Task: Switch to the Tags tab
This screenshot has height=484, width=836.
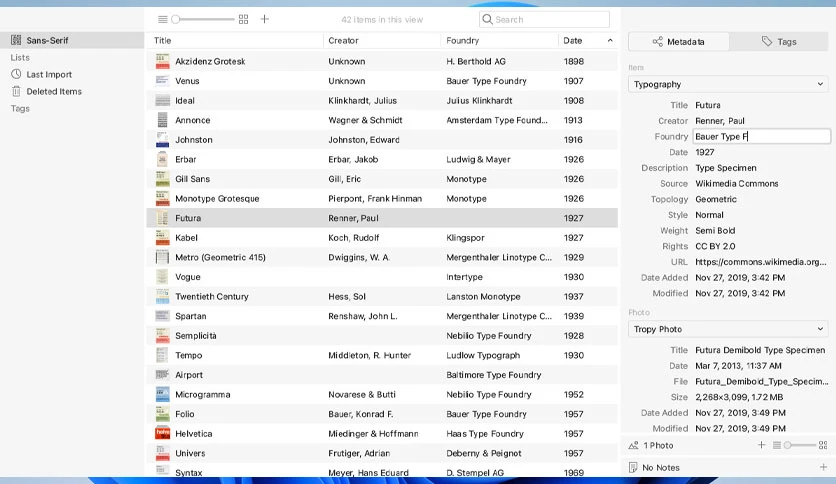Action: (778, 42)
